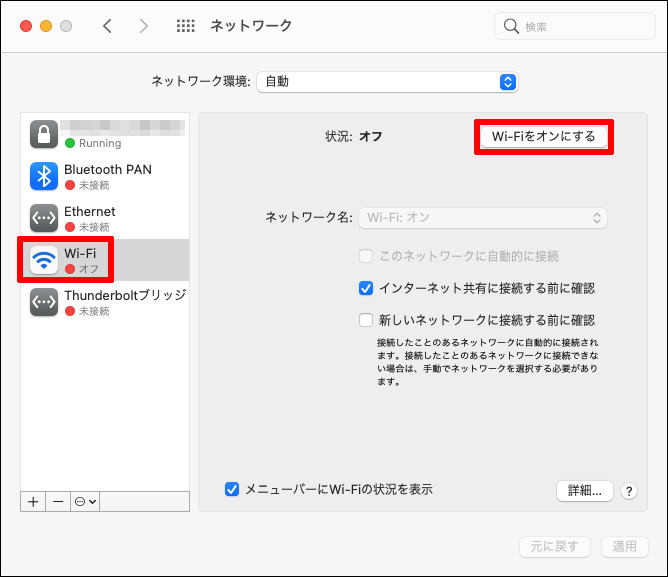Enable 新しいネットワークに接続する前に確認 checkbox
Image resolution: width=668 pixels, height=577 pixels.
[366, 321]
